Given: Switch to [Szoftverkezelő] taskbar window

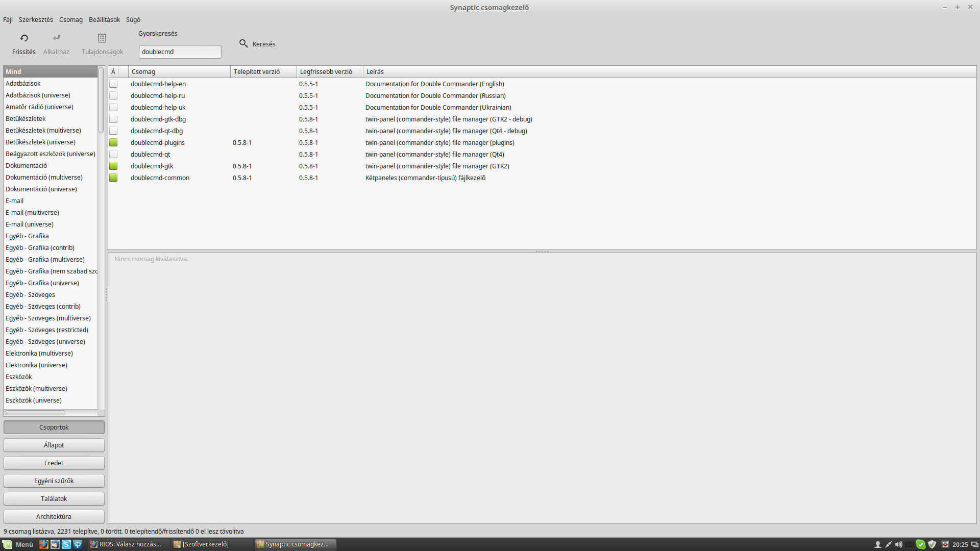Looking at the screenshot, I should [211, 544].
